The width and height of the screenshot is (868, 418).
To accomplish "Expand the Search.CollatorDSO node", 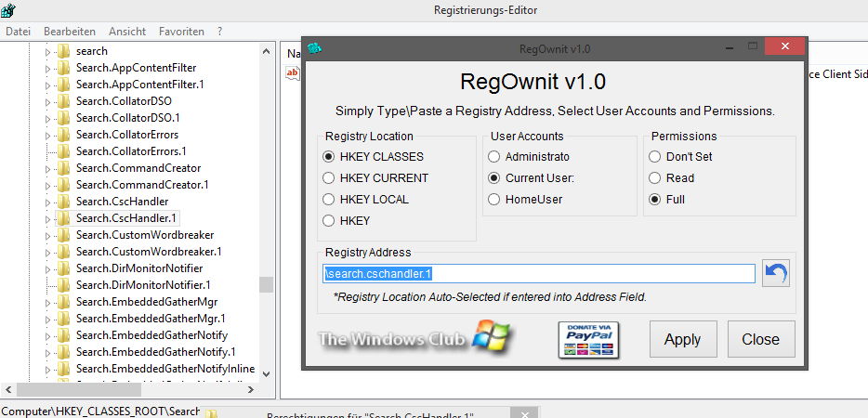I will [x=47, y=102].
